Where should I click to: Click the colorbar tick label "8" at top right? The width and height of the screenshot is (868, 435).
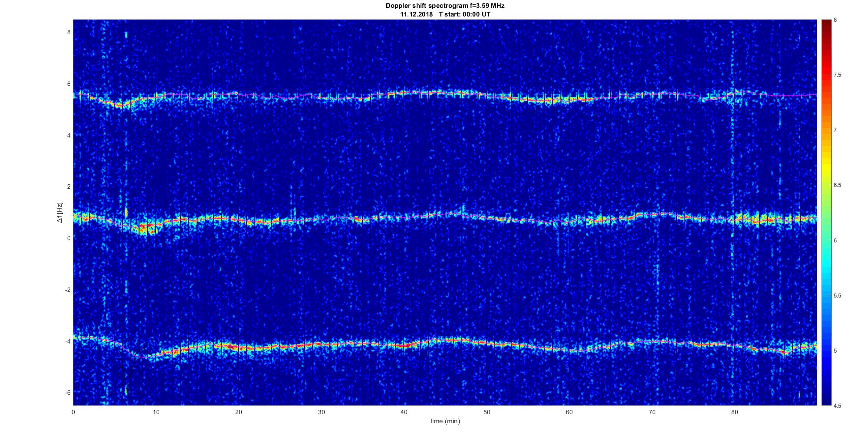[x=835, y=20]
